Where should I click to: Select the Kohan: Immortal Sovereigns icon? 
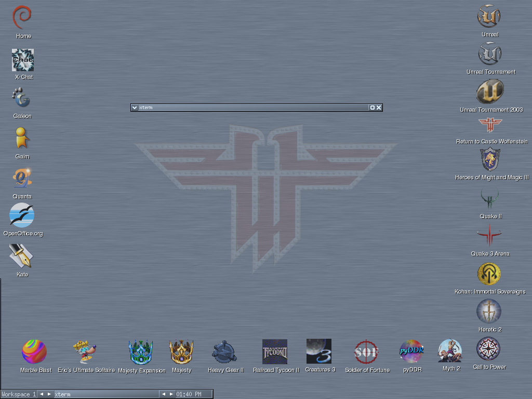tap(489, 274)
